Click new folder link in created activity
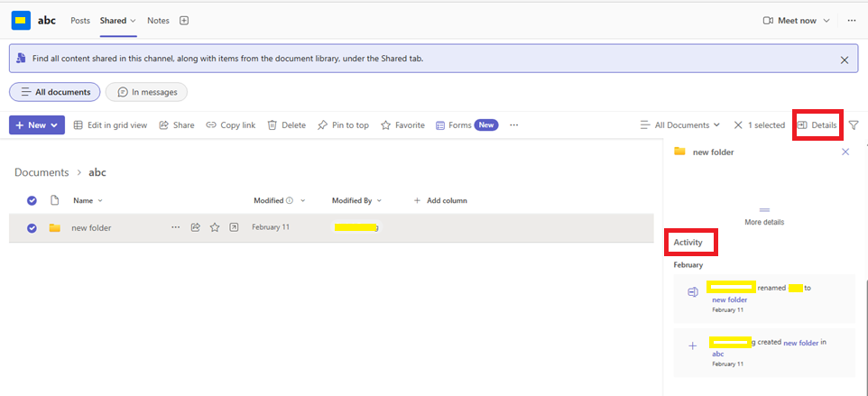The height and width of the screenshot is (396, 868). click(x=801, y=343)
